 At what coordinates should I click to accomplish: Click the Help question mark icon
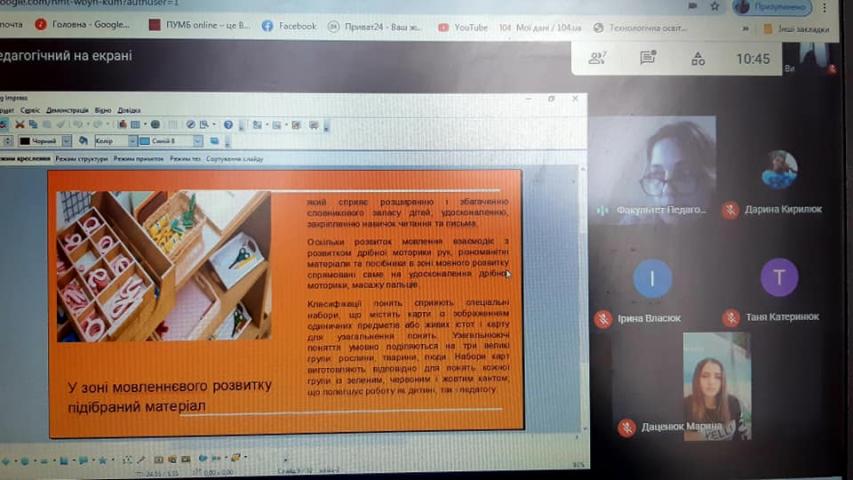pyautogui.click(x=228, y=125)
